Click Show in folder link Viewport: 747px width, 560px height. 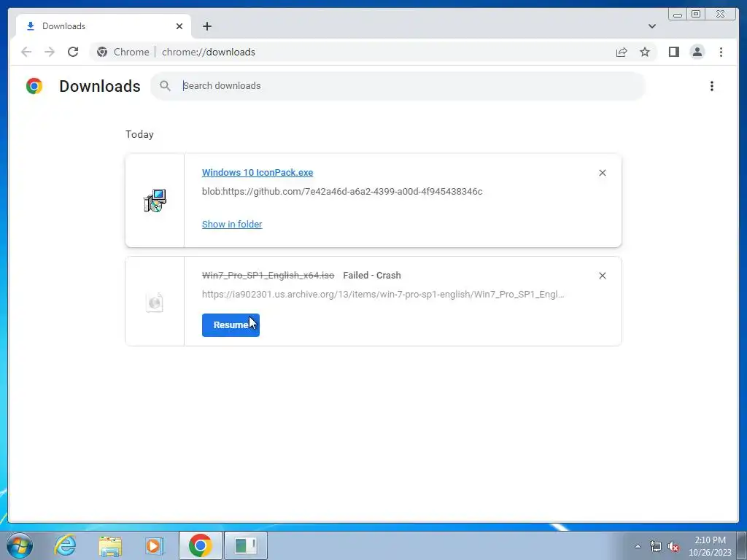[x=232, y=225]
